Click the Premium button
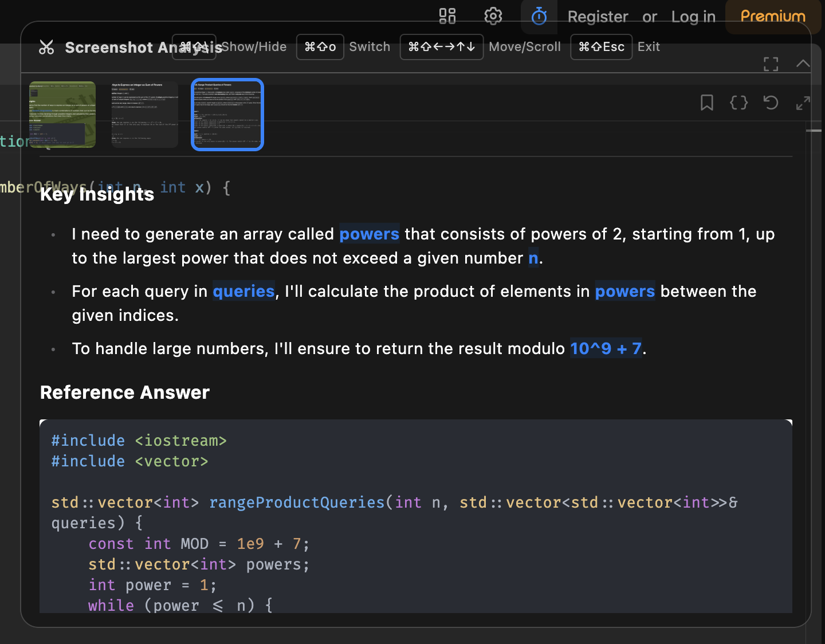This screenshot has height=644, width=825. point(772,16)
